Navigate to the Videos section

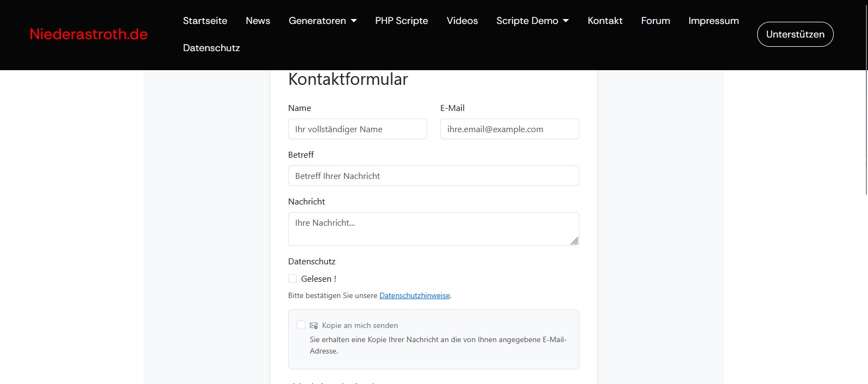click(462, 21)
